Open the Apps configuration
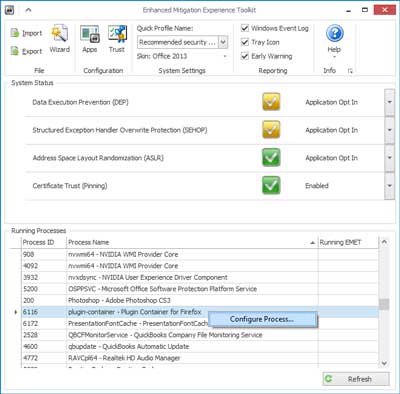The height and width of the screenshot is (394, 400). pos(90,39)
